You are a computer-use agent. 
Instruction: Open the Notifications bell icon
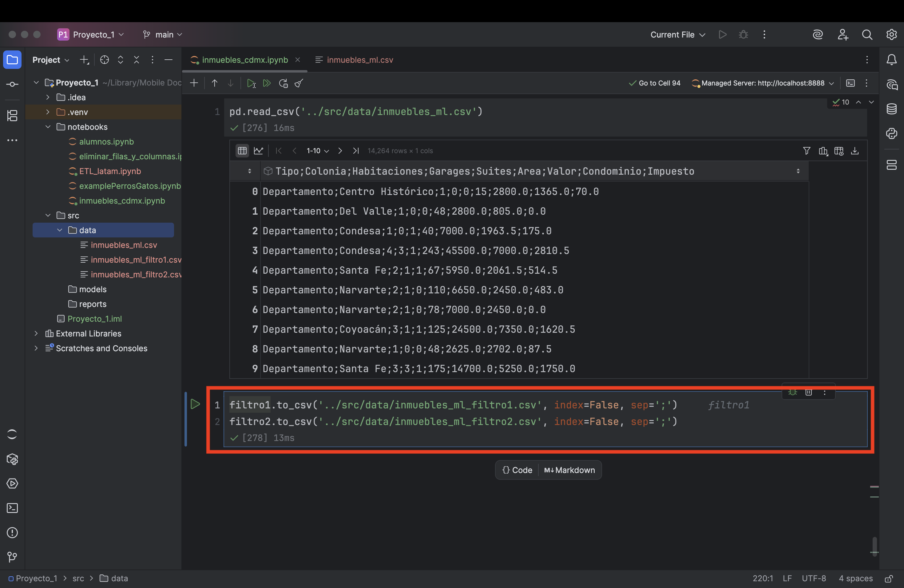[x=891, y=60]
